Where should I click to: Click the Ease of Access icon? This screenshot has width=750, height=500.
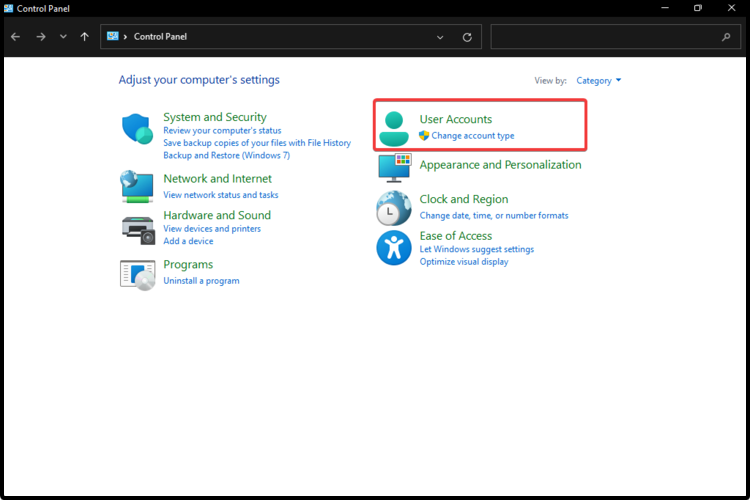(394, 247)
